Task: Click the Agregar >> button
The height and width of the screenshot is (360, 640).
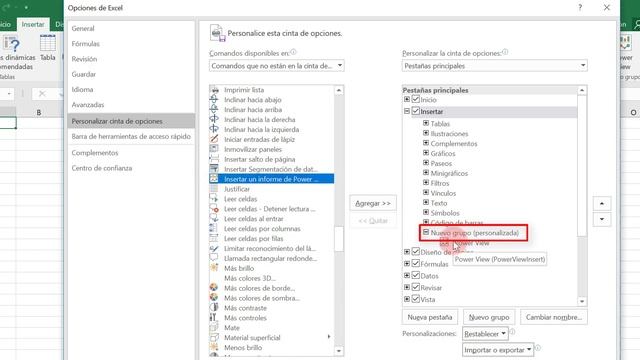Action: (x=373, y=203)
